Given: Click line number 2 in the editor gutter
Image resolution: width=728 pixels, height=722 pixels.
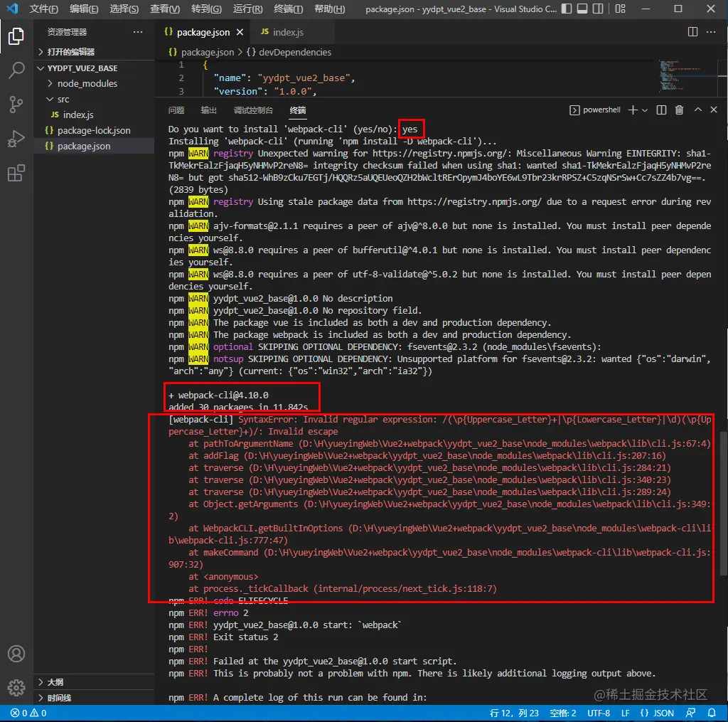Looking at the screenshot, I should pyautogui.click(x=181, y=78).
